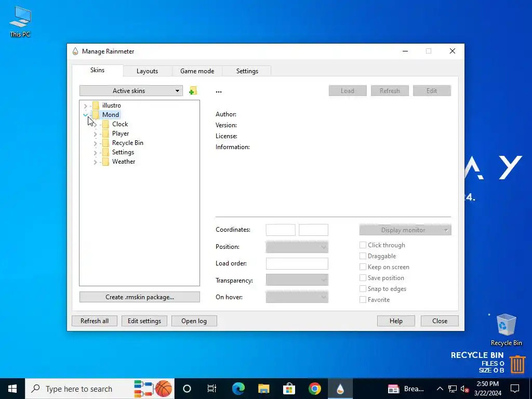Toggle the Draggable checkbox
The image size is (532, 399).
click(x=363, y=256)
